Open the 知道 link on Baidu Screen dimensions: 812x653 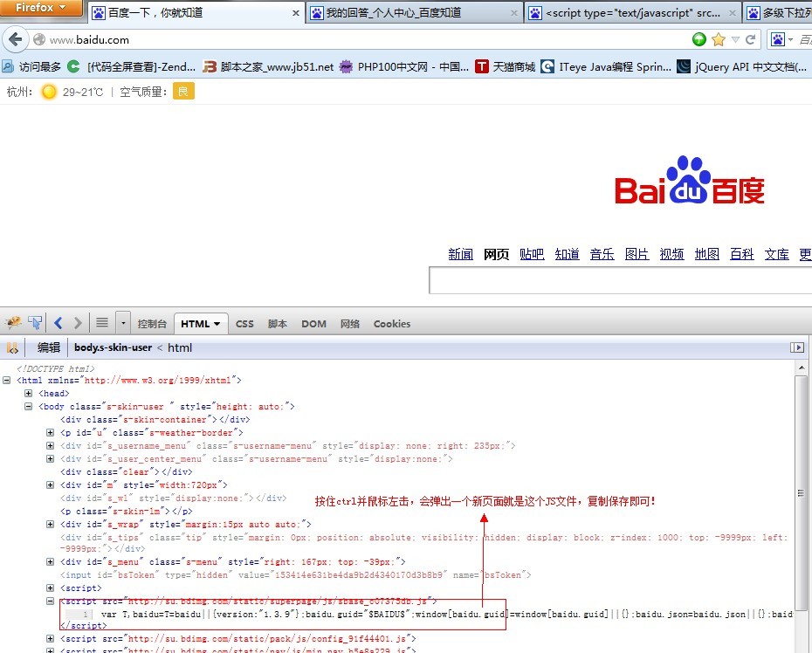click(567, 254)
